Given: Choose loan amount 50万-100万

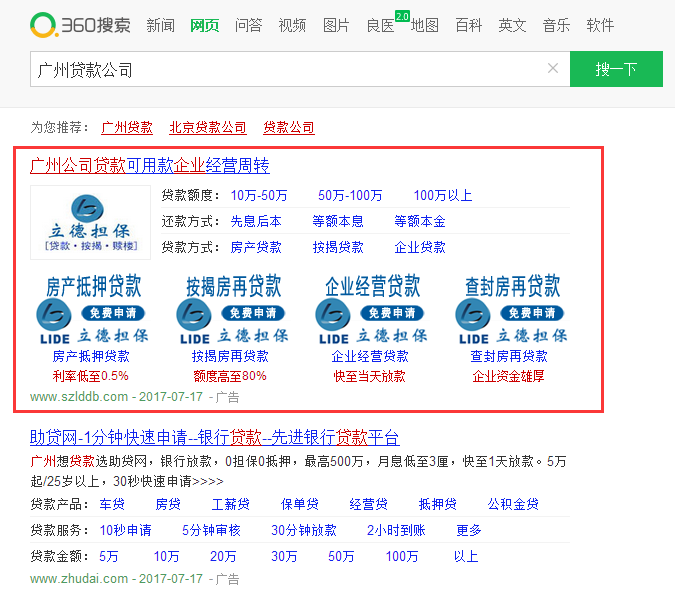Looking at the screenshot, I should [x=350, y=195].
